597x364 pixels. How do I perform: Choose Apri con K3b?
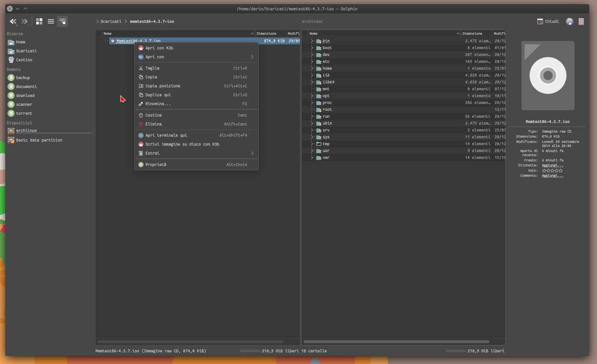(196, 48)
